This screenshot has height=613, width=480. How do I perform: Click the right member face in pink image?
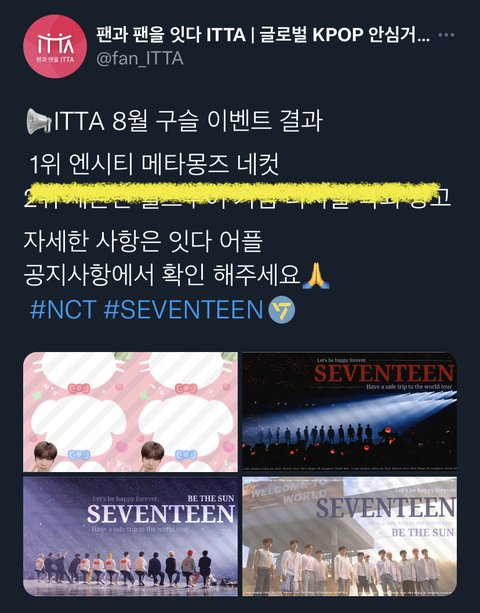pyautogui.click(x=152, y=456)
